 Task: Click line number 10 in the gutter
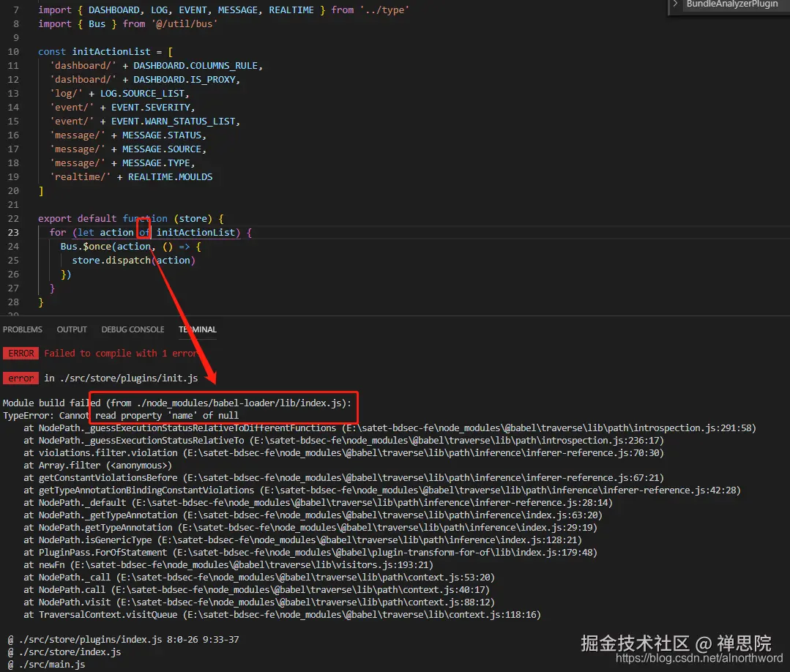13,52
